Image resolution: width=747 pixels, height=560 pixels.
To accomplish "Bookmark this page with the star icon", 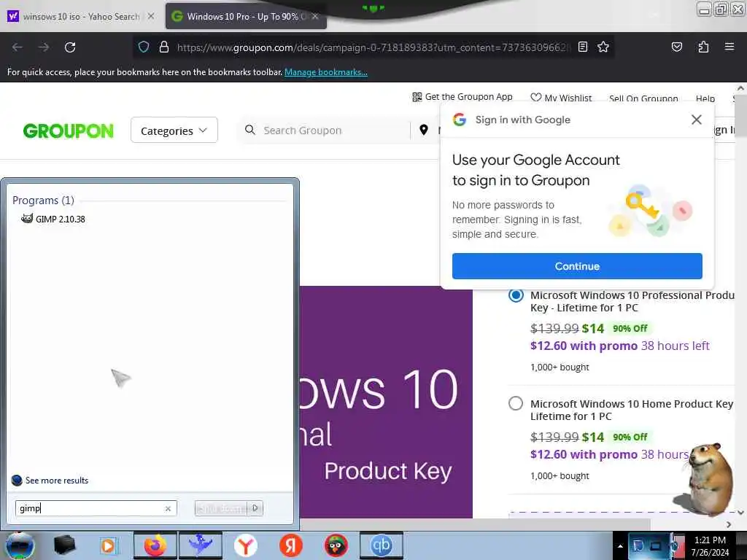I will (603, 47).
